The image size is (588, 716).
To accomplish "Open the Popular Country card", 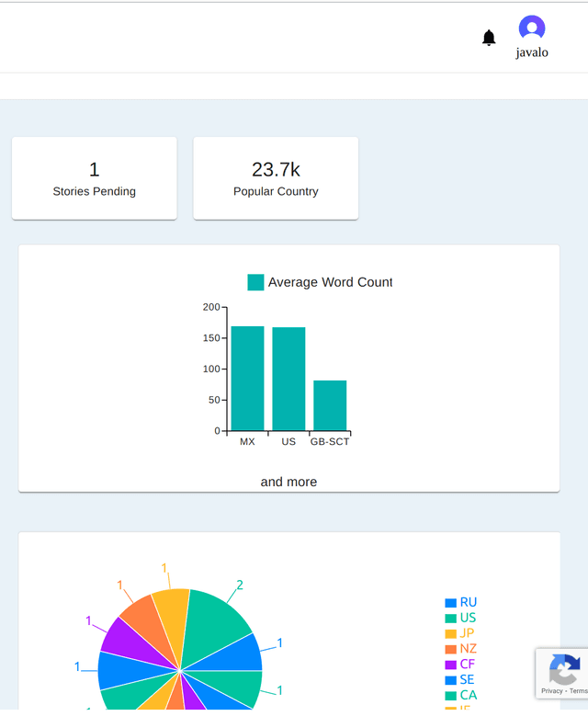I will click(276, 178).
